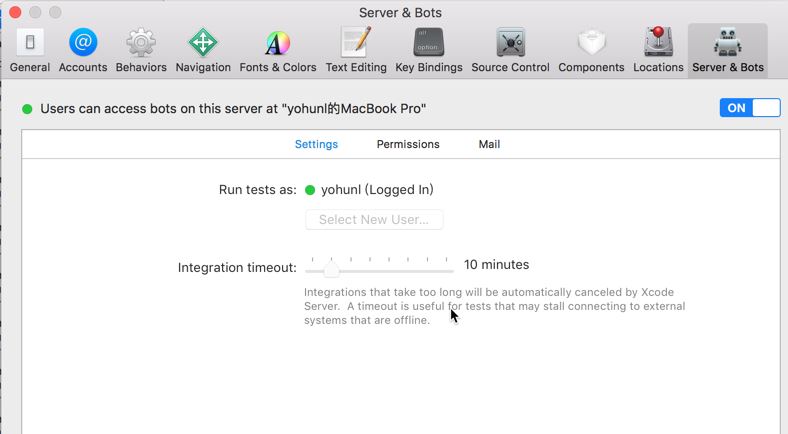Open the Behaviors preferences pane
This screenshot has height=434, width=788.
click(141, 50)
